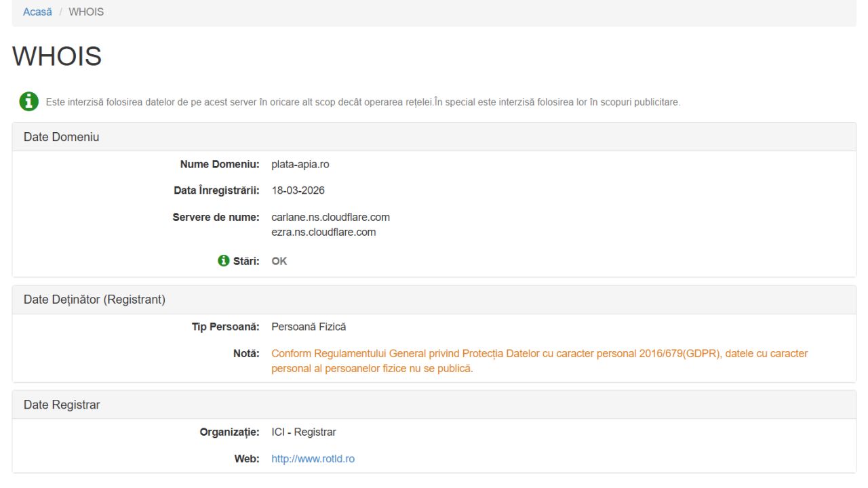Click the registration date 18-03-2026
The width and height of the screenshot is (868, 488).
pos(298,190)
